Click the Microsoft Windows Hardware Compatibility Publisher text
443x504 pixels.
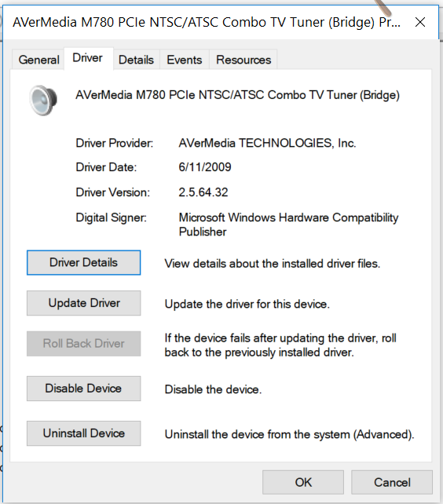[288, 225]
